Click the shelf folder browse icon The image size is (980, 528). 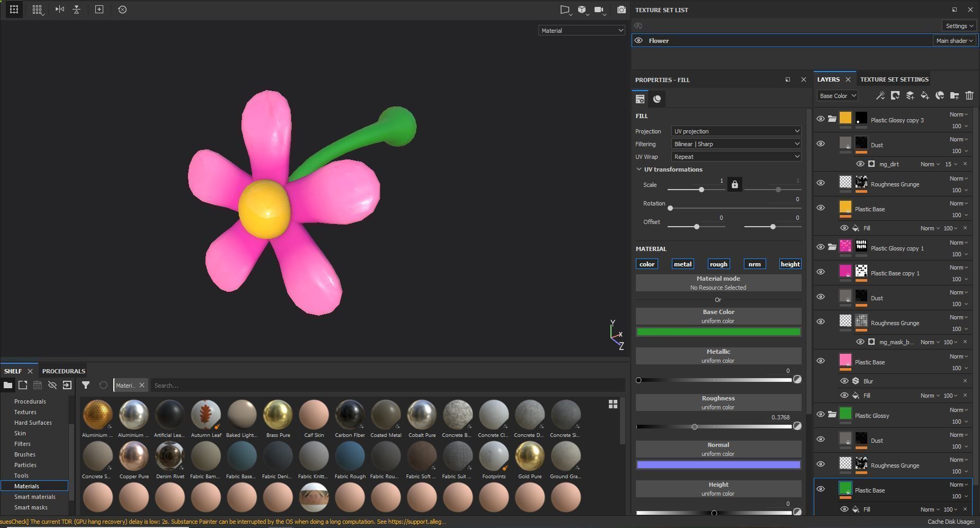click(8, 385)
